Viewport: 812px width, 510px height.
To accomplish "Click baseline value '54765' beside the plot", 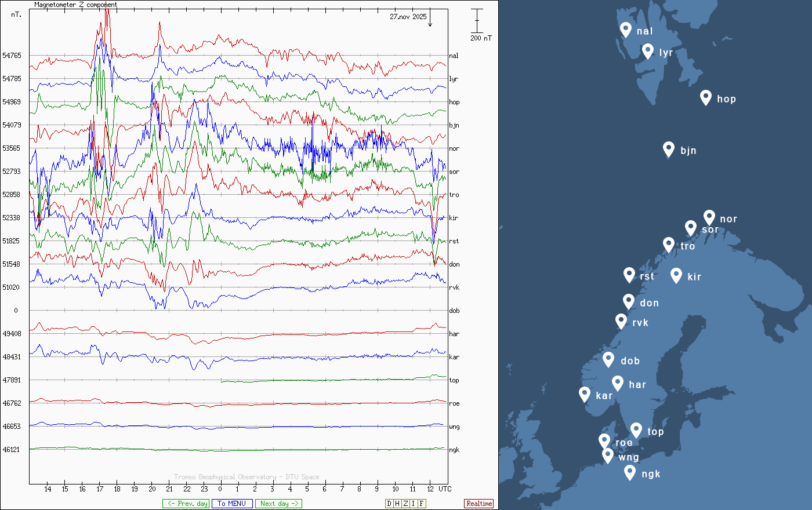I will pyautogui.click(x=12, y=56).
